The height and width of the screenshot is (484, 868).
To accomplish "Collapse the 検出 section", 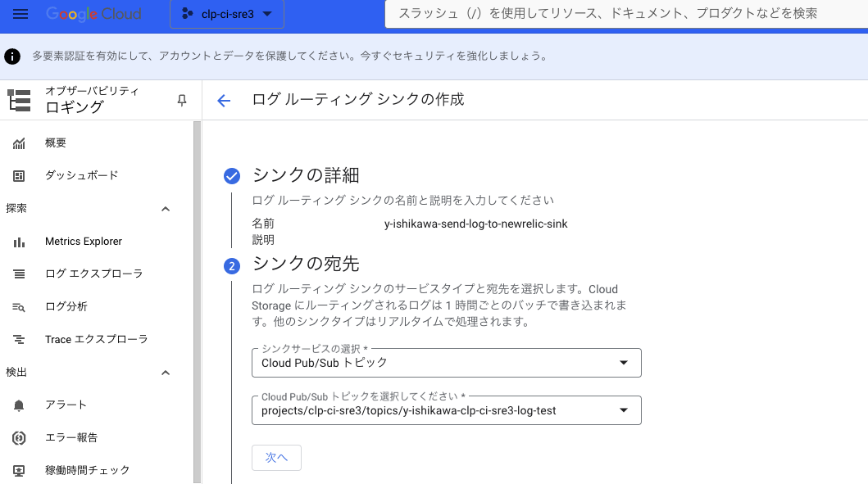I will click(x=165, y=373).
